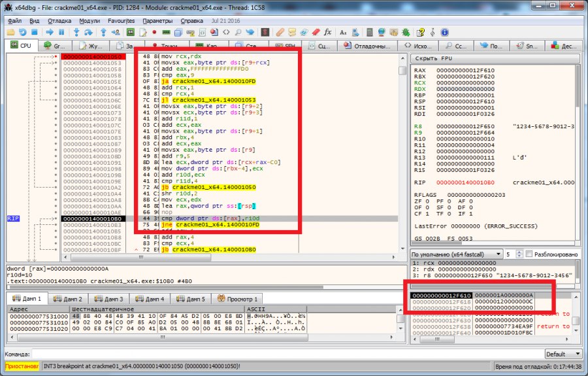
Task: Click the green bug report icon
Action: pyautogui.click(x=406, y=32)
